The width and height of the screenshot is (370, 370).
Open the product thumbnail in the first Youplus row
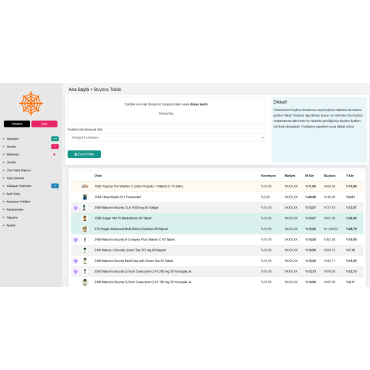pyautogui.click(x=85, y=186)
